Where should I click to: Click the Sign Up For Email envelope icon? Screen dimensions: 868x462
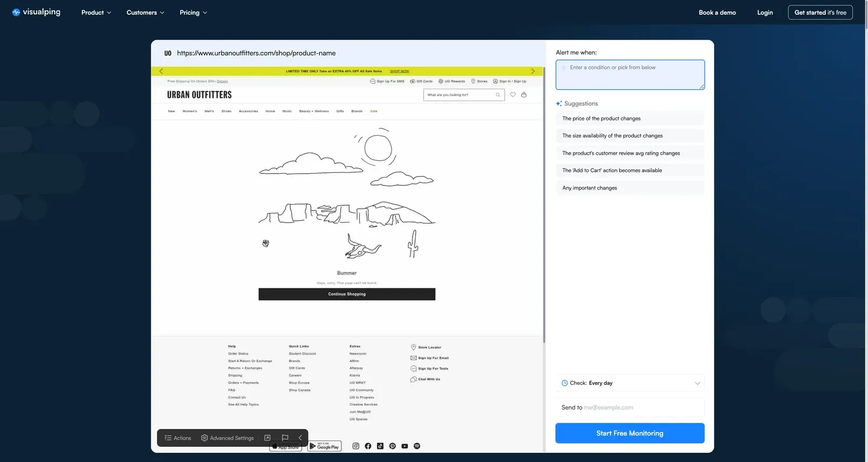pos(413,358)
